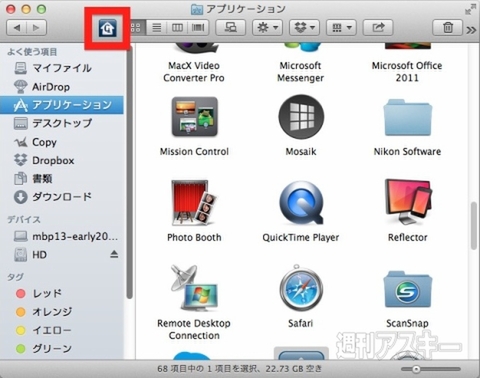This screenshot has height=378, width=480.
Task: Click the Share toolbar button
Action: click(378, 28)
